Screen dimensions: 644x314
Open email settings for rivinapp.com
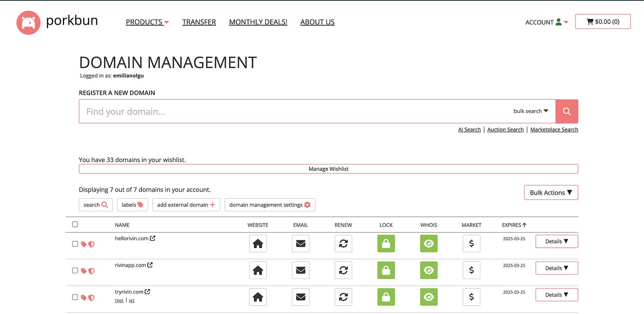[x=301, y=270]
